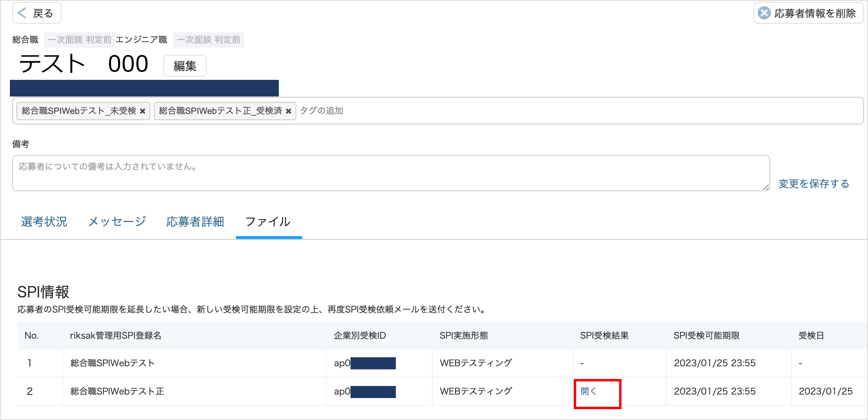Remove the 総合職SPIWebテスト_未受検 tag
Screen dimensions: 868x420
[142, 111]
